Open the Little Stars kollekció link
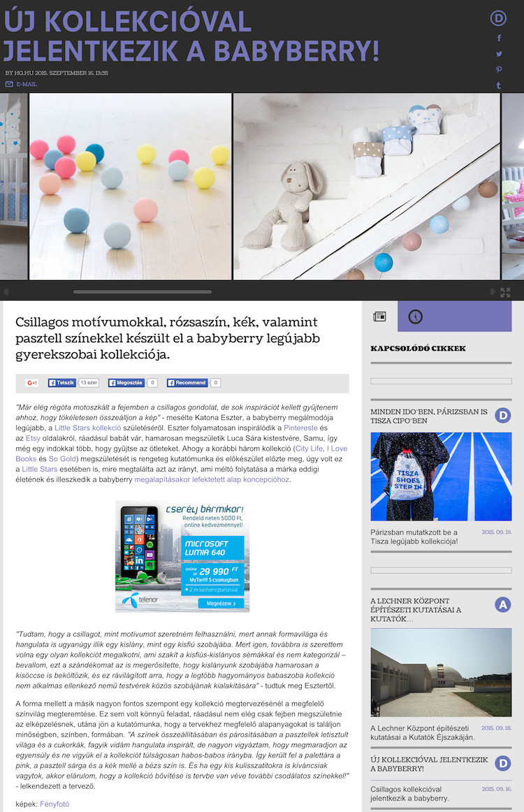 pyautogui.click(x=88, y=428)
